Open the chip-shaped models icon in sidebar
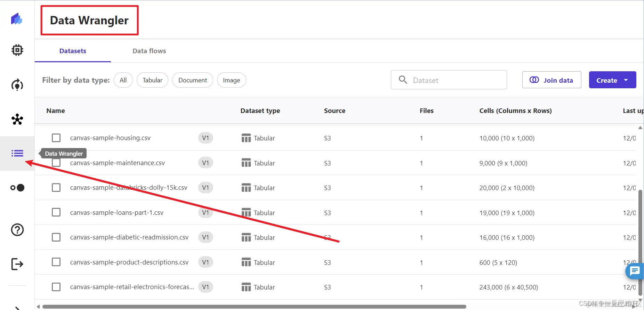This screenshot has width=644, height=310. pyautogui.click(x=17, y=50)
